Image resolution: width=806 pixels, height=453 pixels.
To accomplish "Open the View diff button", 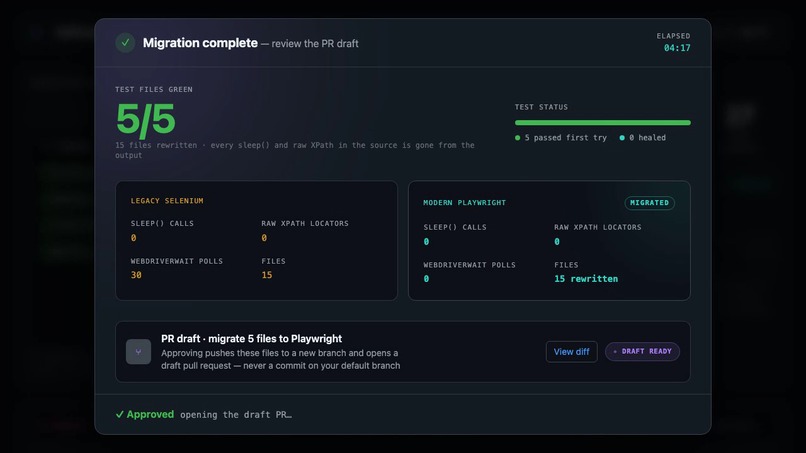I will click(571, 352).
